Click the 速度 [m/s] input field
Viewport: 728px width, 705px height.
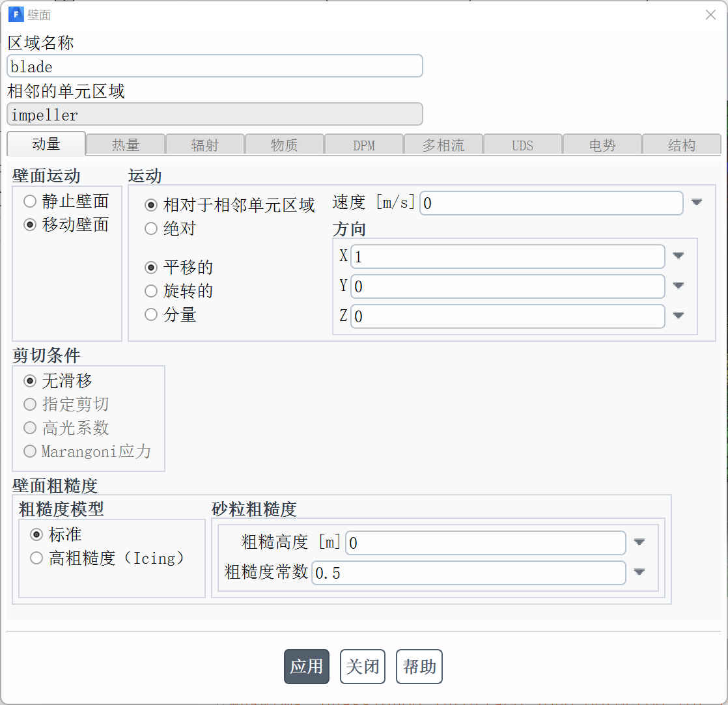(551, 203)
